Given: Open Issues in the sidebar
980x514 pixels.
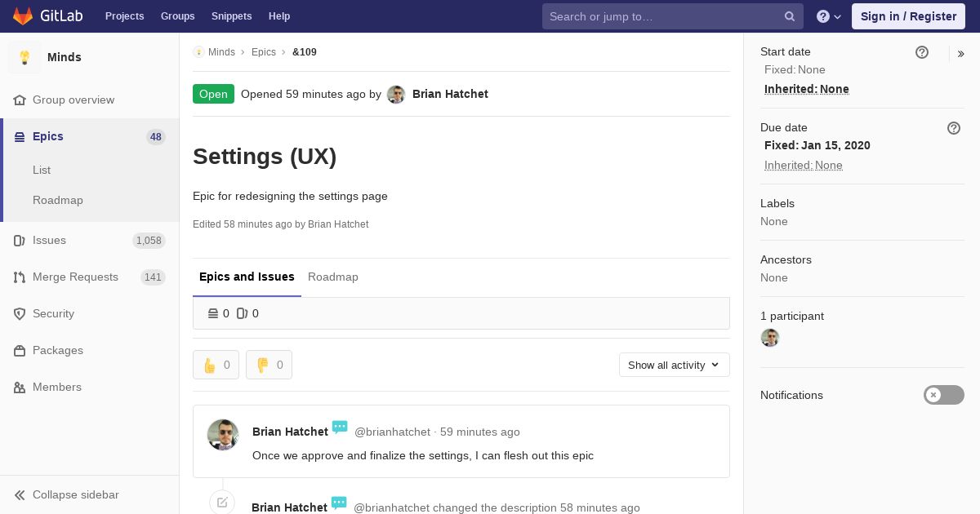Looking at the screenshot, I should [x=49, y=240].
